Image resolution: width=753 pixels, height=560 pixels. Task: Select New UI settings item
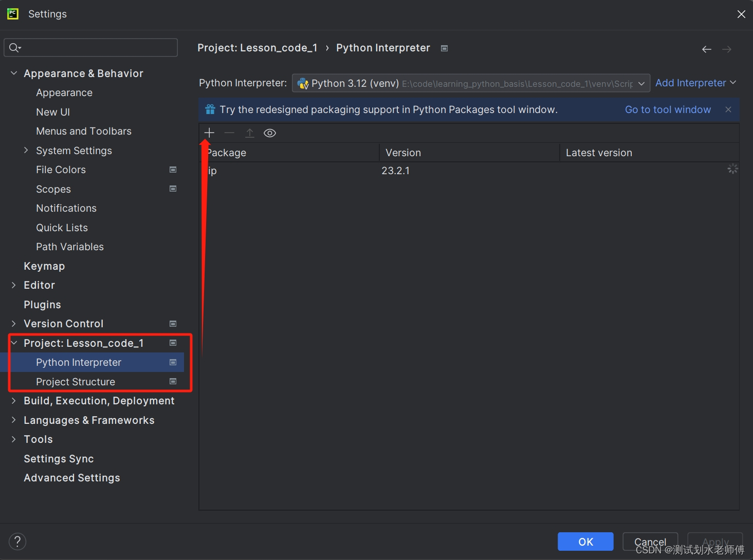pos(53,112)
